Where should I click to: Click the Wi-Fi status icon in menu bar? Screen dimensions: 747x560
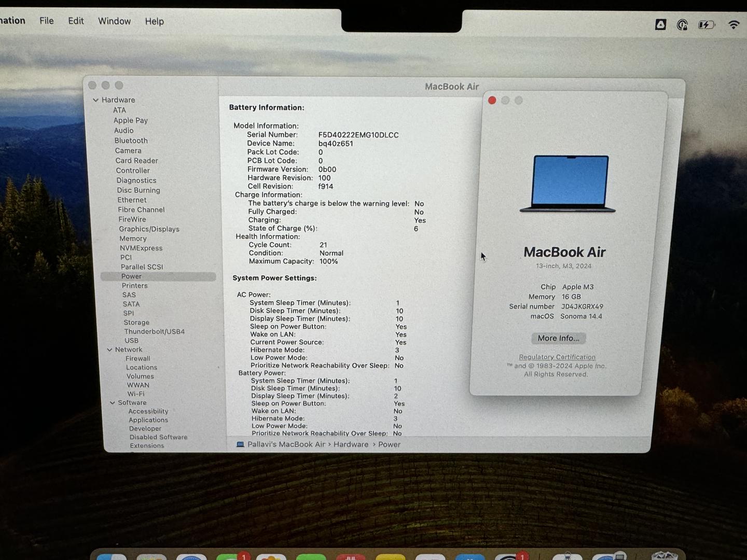click(734, 24)
